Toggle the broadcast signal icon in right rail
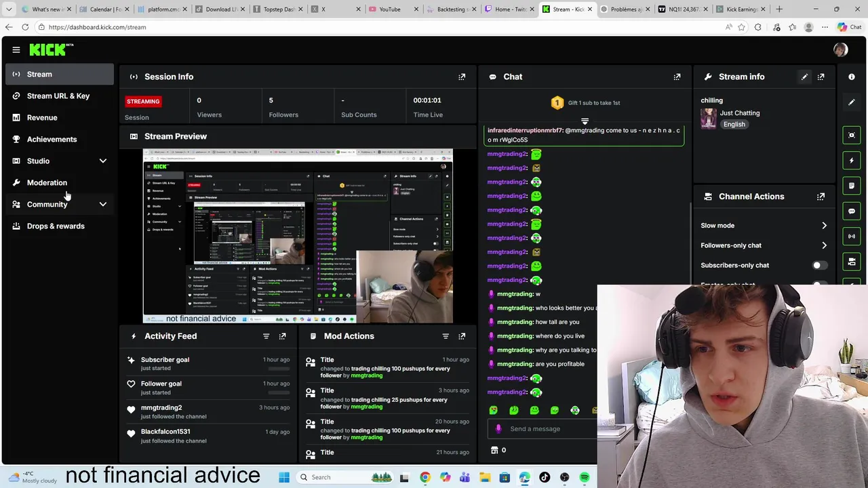 click(x=852, y=236)
